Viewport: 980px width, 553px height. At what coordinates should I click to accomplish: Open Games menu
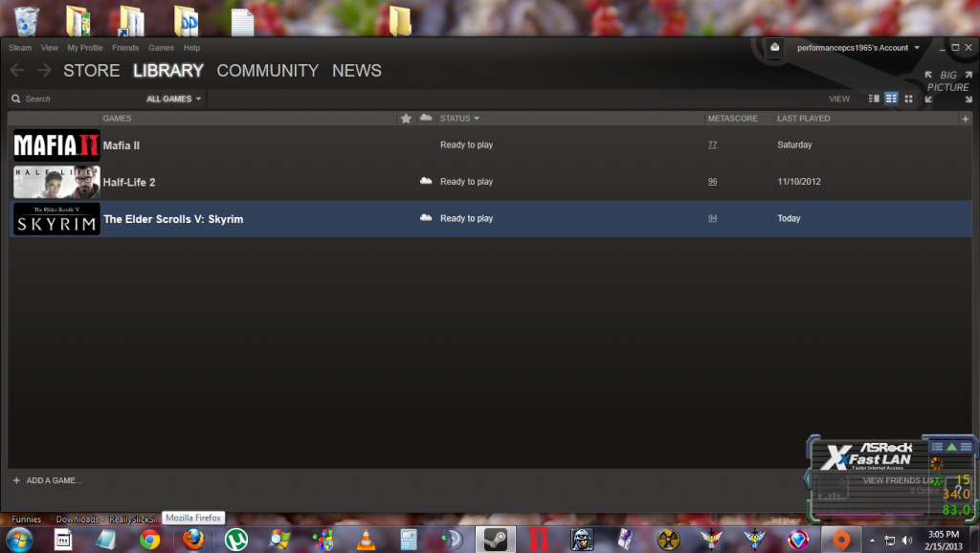pos(161,48)
